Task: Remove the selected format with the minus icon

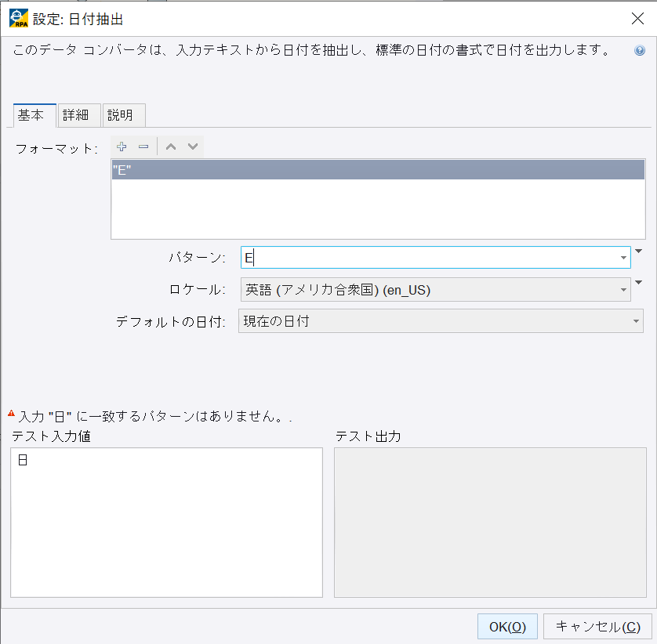Action: click(x=143, y=147)
